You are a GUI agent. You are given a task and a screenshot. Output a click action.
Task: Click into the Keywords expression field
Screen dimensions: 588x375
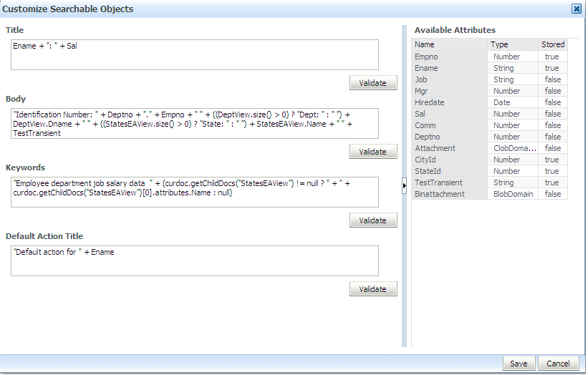[x=195, y=193]
